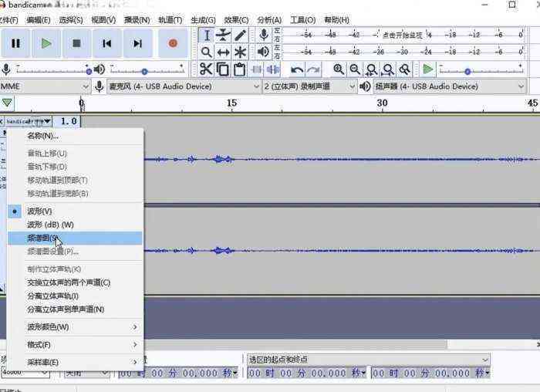Select 波形 (dB) (W) view option
This screenshot has height=392, width=540.
(75, 225)
